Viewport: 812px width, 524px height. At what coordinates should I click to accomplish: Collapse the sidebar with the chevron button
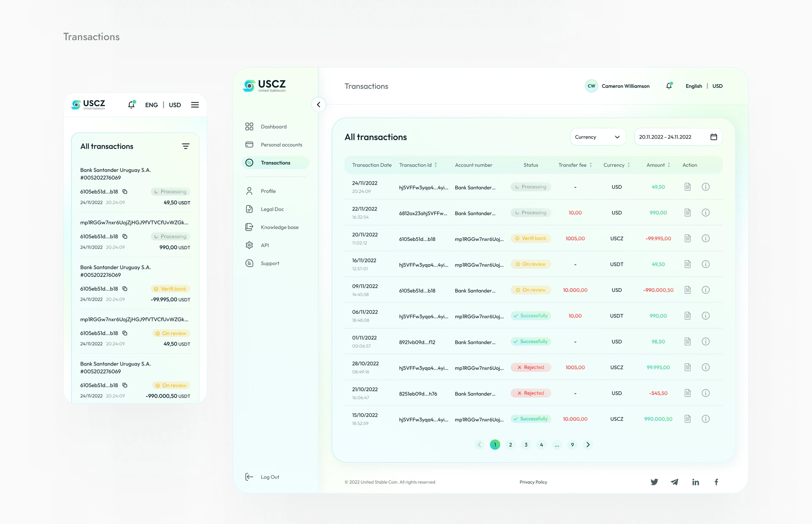coord(318,104)
